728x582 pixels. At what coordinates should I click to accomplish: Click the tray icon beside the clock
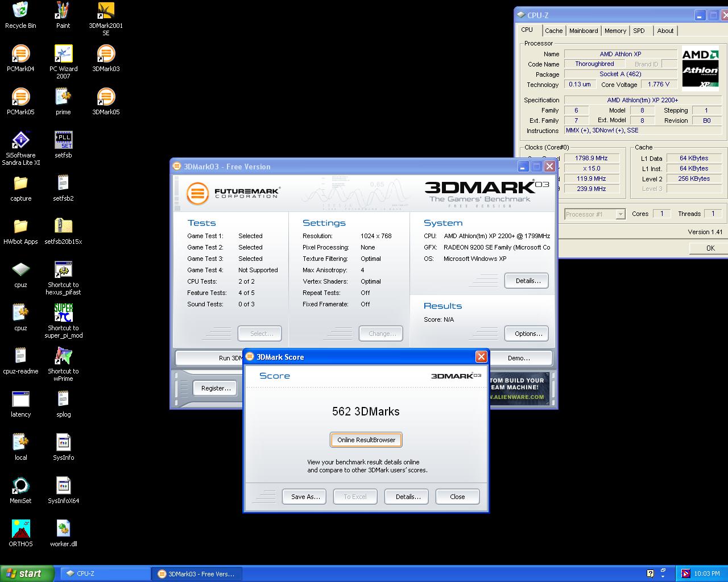tap(686, 573)
